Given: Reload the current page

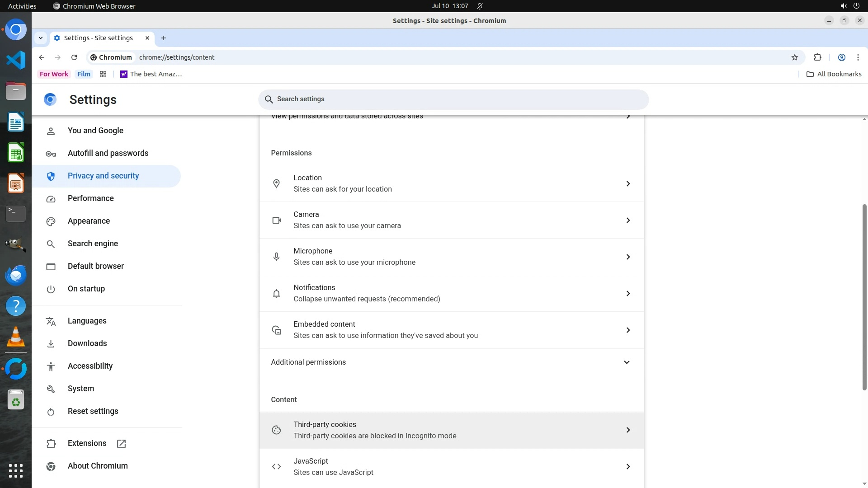Looking at the screenshot, I should pos(74,57).
